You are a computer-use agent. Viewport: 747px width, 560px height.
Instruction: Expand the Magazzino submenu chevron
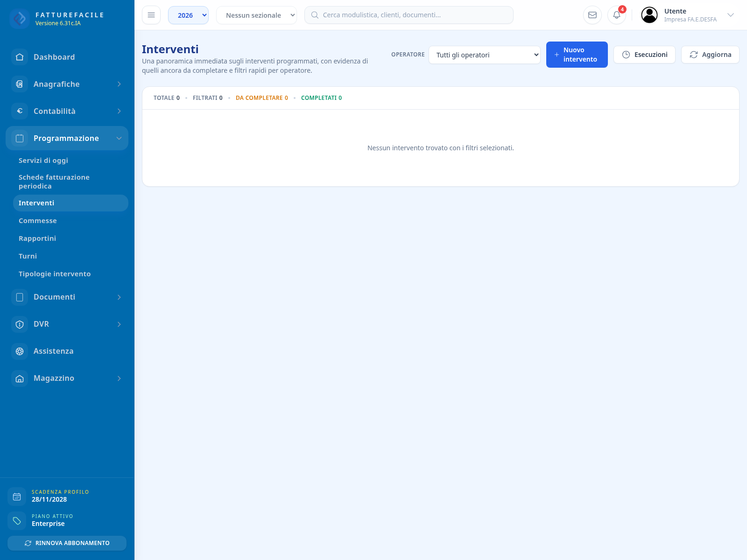point(119,378)
